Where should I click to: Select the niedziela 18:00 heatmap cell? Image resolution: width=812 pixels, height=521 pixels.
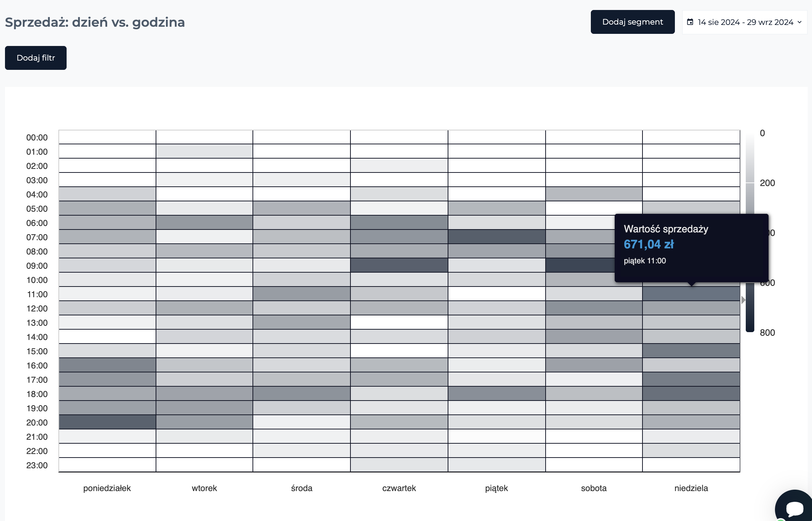click(691, 394)
